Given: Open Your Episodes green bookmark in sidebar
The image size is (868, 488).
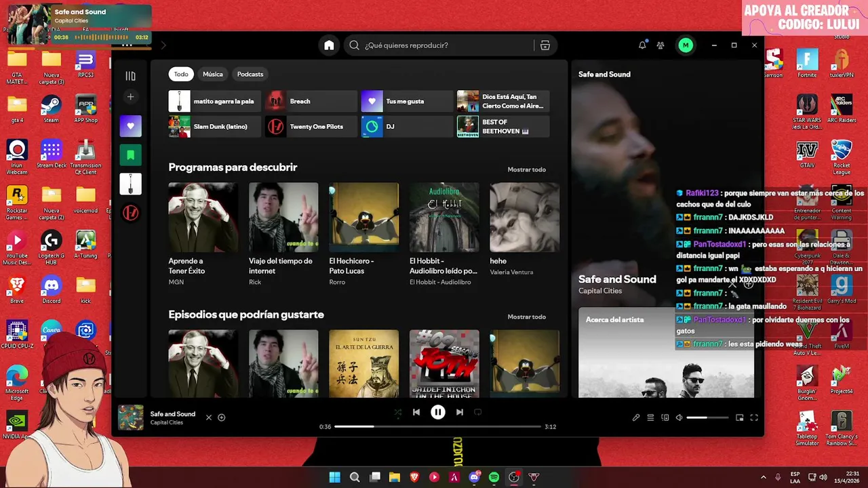Looking at the screenshot, I should pos(131,155).
